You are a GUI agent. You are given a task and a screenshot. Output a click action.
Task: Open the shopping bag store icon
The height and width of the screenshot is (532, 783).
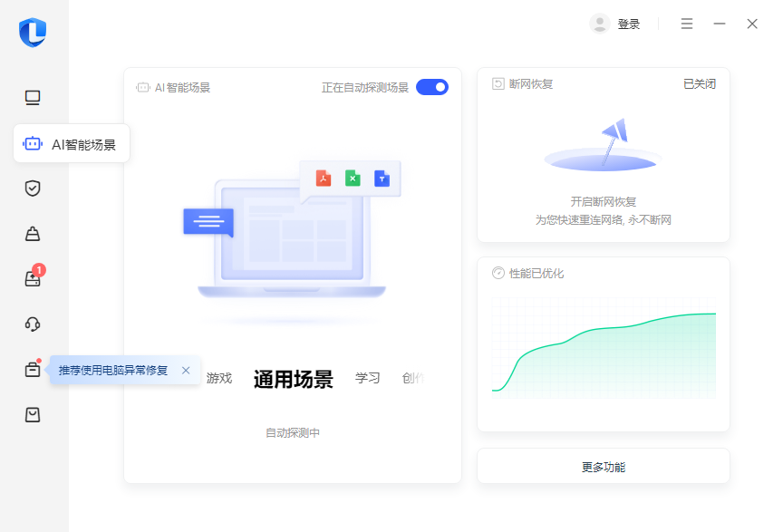tap(33, 415)
